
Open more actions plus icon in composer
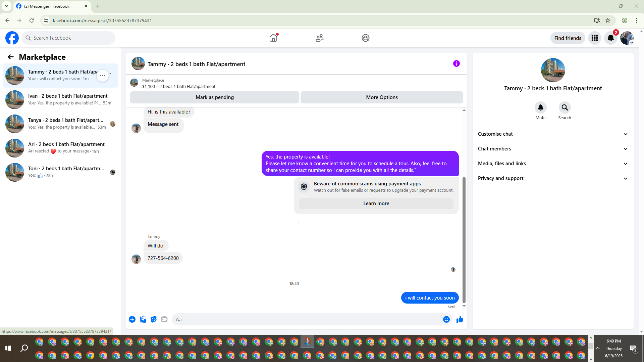(x=132, y=319)
